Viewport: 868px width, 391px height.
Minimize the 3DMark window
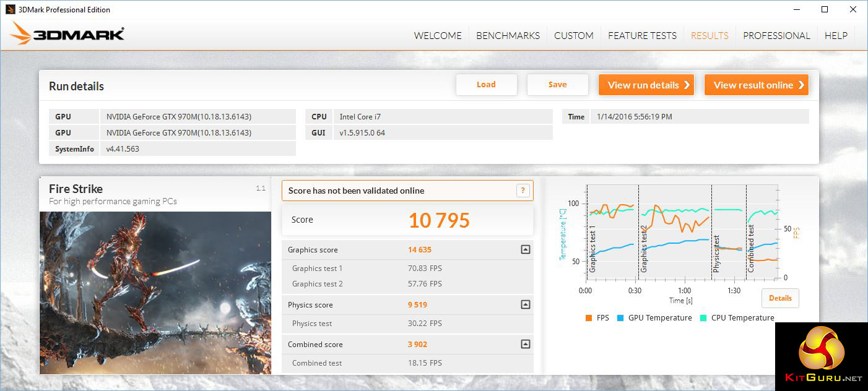point(796,9)
